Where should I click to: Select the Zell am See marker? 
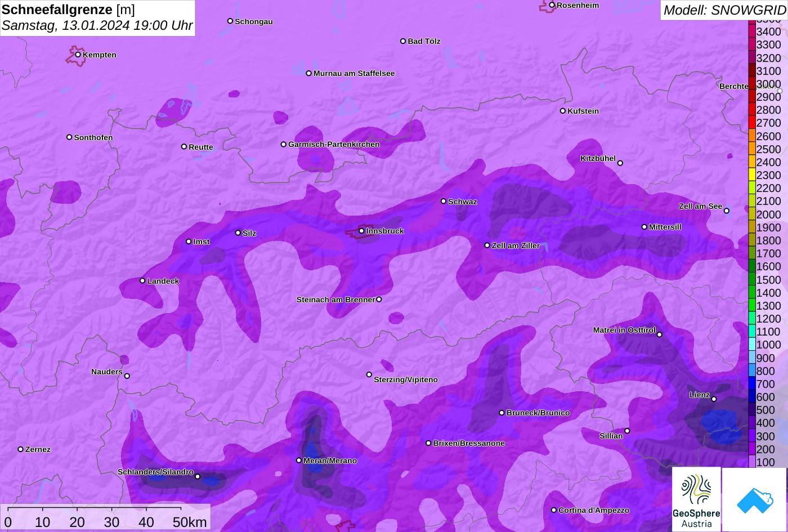point(727,211)
